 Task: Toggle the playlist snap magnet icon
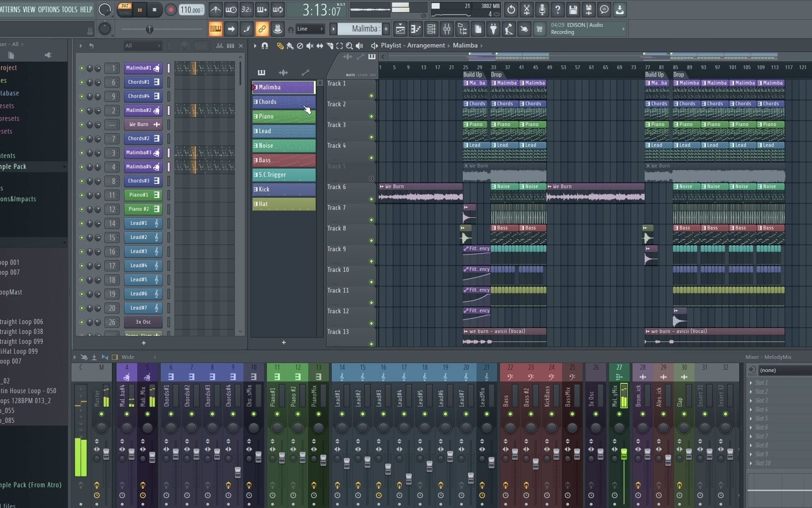pyautogui.click(x=265, y=46)
